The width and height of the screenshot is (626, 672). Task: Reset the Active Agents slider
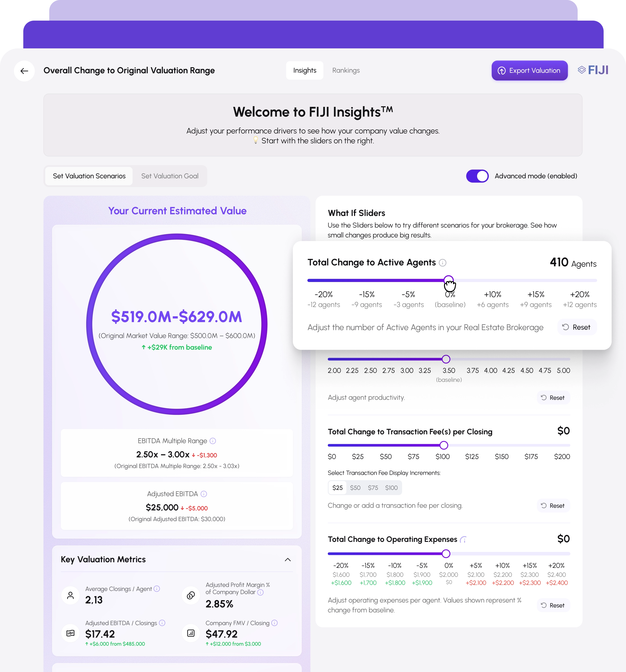pos(577,327)
